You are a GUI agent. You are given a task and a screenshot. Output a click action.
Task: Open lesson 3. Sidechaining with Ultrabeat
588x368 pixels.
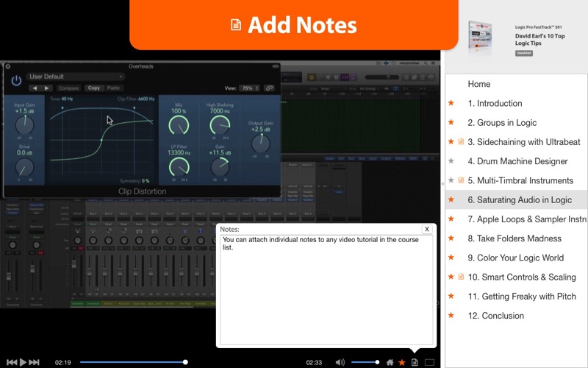pos(524,142)
